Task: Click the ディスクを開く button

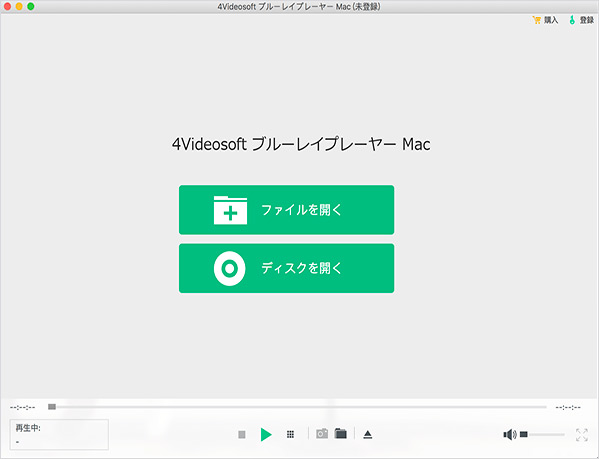Action: click(287, 268)
